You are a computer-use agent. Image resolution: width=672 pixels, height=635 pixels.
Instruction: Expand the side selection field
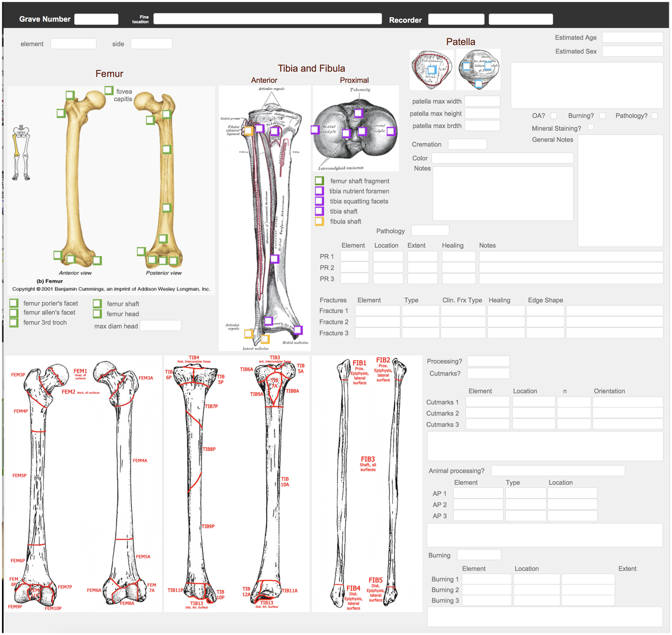pyautogui.click(x=151, y=44)
